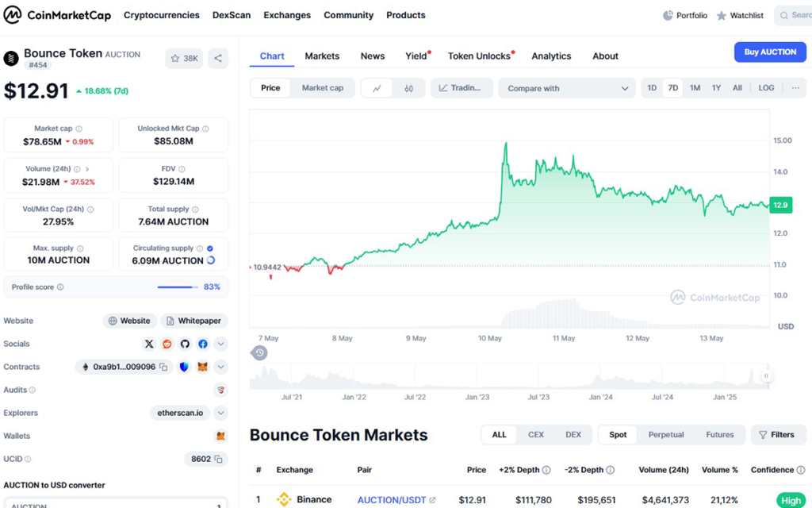
Task: Open GitHub social link icon
Action: point(185,344)
